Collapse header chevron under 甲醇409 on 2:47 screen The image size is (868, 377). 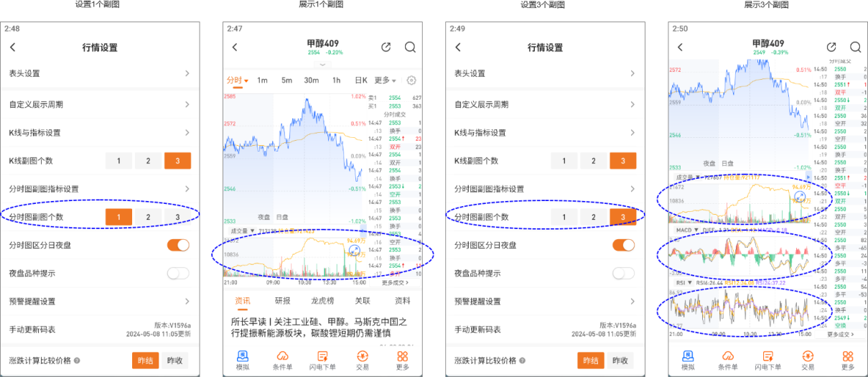coord(322,65)
